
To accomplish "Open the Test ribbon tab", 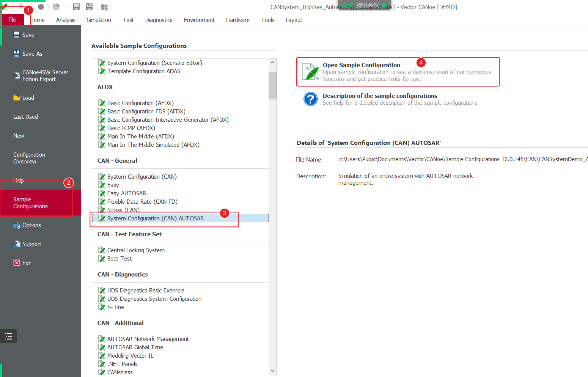I will point(128,20).
